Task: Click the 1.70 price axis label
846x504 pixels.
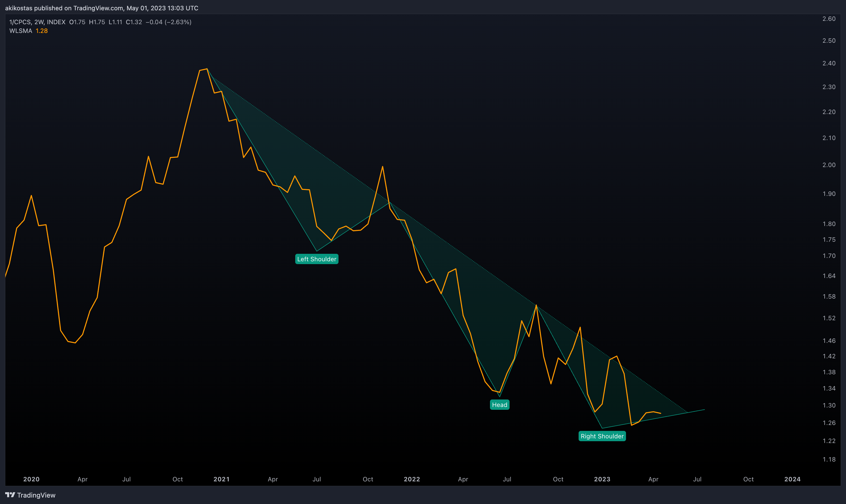Action: pyautogui.click(x=829, y=256)
